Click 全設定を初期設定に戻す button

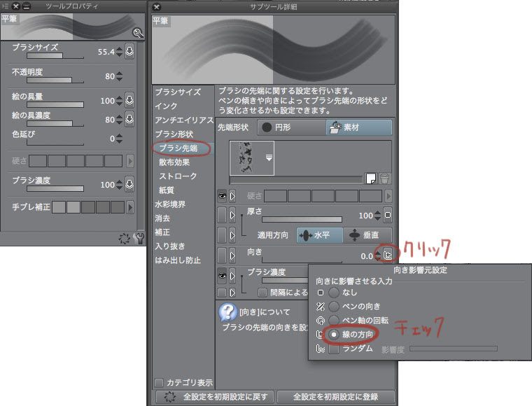coord(215,397)
